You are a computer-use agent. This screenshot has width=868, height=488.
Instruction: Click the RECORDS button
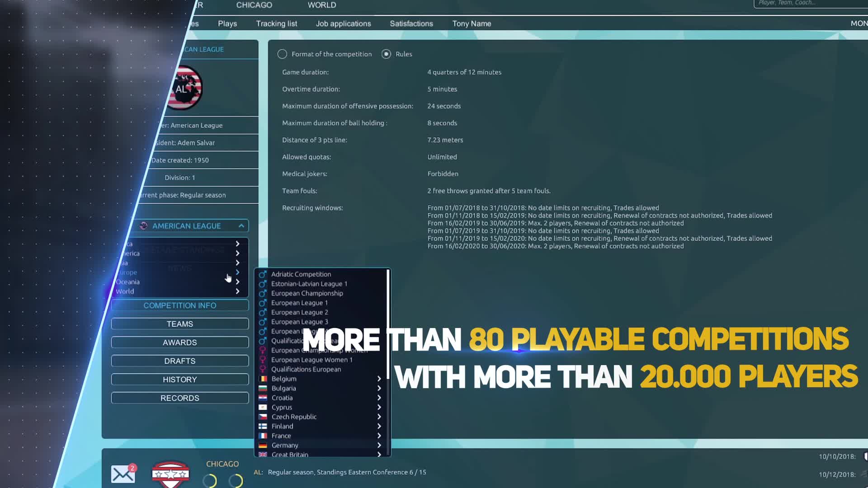179,398
